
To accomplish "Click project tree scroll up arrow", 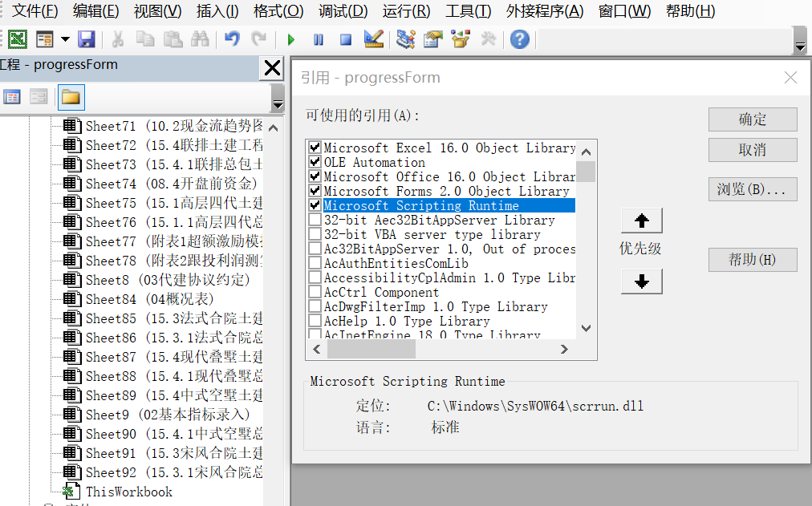I will click(274, 128).
